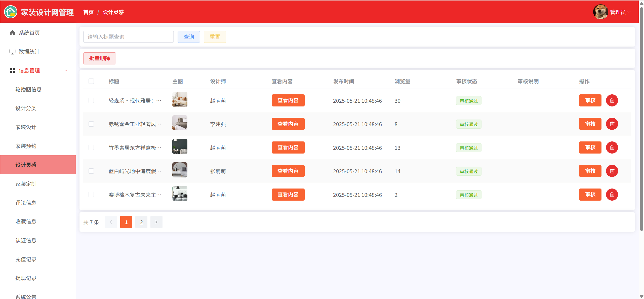The width and height of the screenshot is (644, 299).
Task: Toggle the select-all header checkbox
Action: pos(91,81)
